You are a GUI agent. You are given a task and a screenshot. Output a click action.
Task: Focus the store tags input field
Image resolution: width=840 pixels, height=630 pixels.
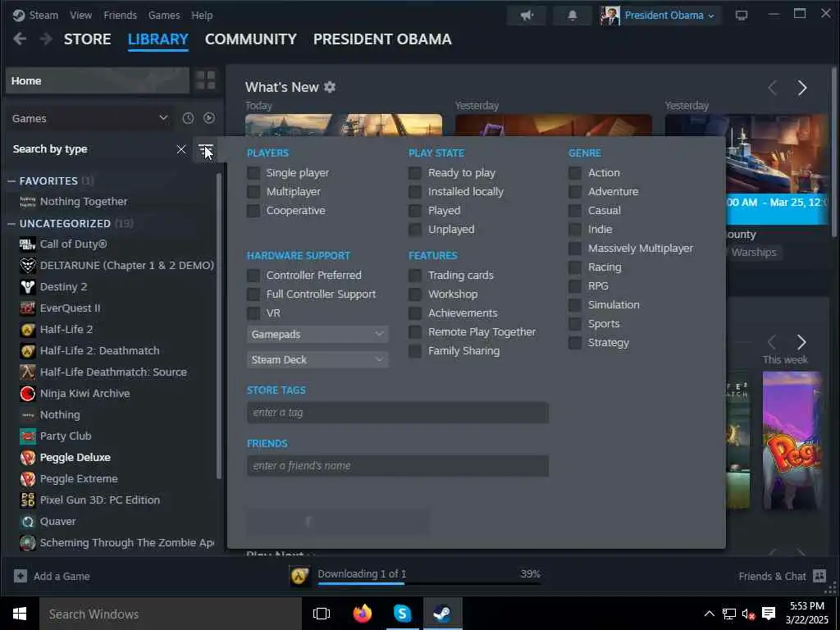pos(398,413)
